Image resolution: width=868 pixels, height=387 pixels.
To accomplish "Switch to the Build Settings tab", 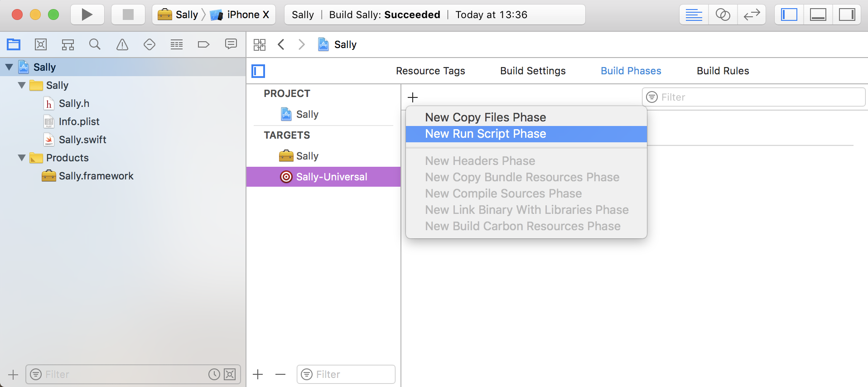I will (533, 71).
